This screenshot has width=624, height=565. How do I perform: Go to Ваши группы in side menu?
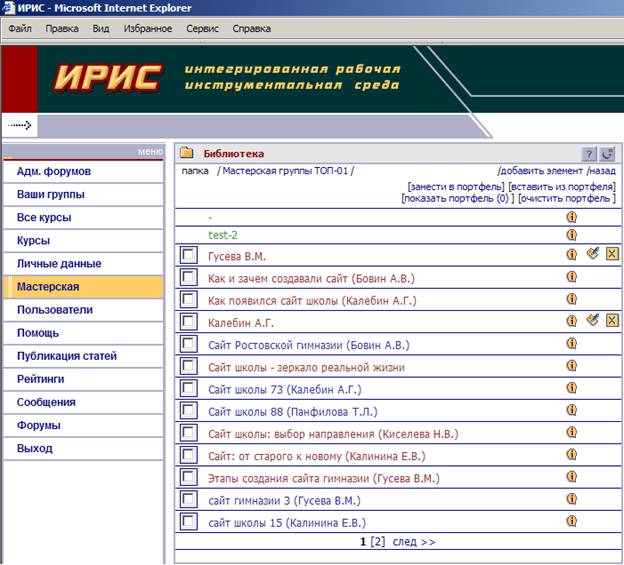(51, 195)
